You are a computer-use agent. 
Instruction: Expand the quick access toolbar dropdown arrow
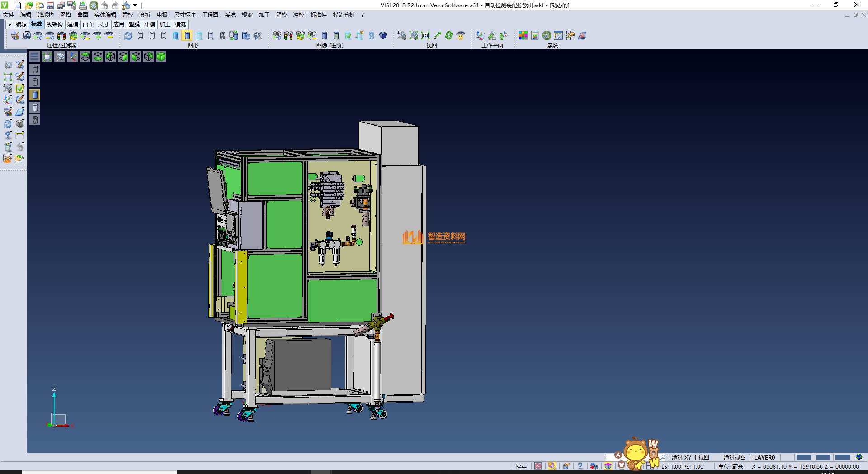(135, 5)
